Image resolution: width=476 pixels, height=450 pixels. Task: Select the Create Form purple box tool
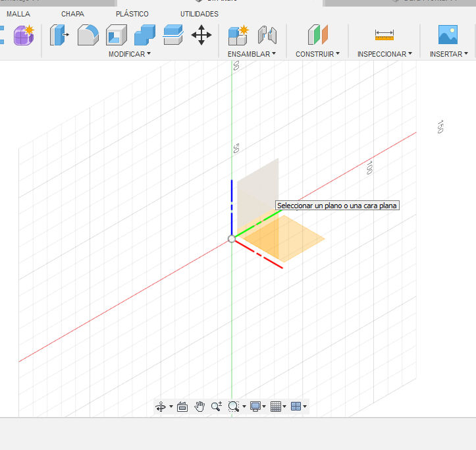tap(24, 35)
